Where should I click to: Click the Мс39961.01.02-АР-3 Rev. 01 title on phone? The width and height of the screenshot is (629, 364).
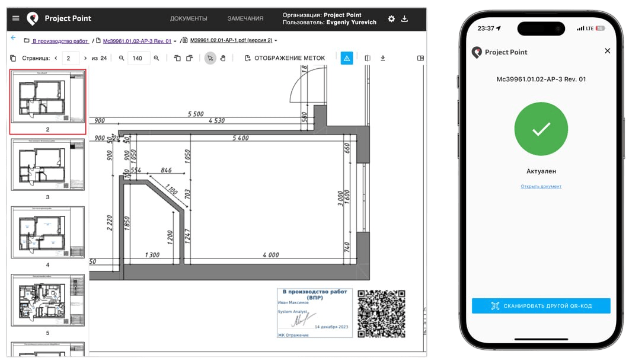click(x=541, y=79)
